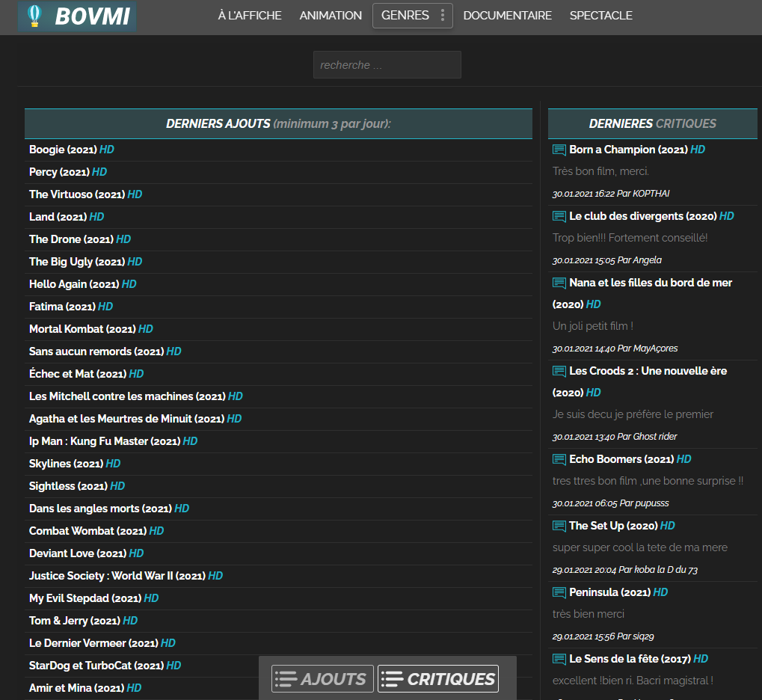Image resolution: width=762 pixels, height=700 pixels.
Task: Open Sightless (2021) film link
Action: [x=77, y=486]
